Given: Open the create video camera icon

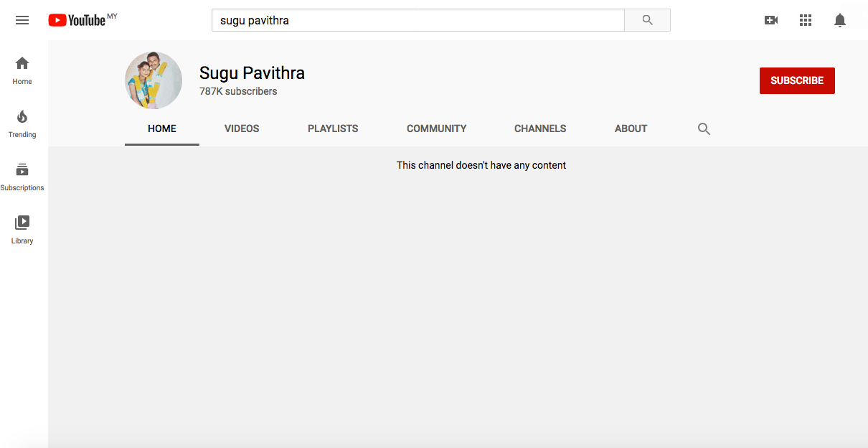Looking at the screenshot, I should click(x=771, y=20).
